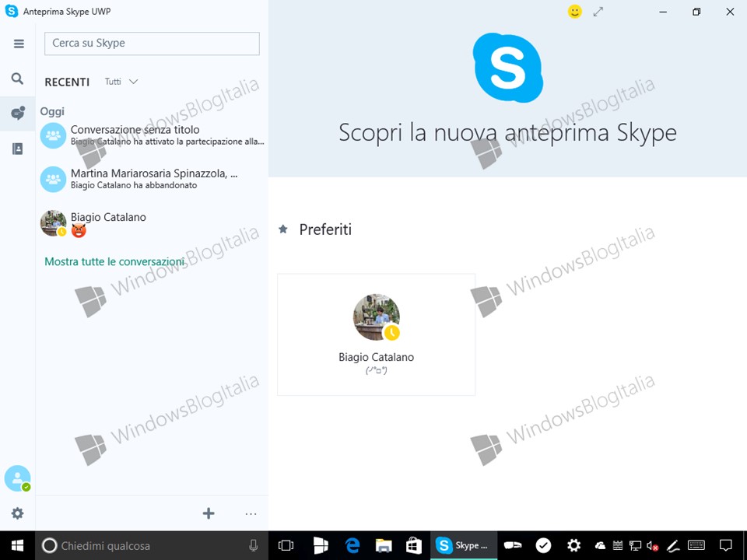Open Martina Mariarosaria Spinazzola group chat
This screenshot has height=560, width=747.
(152, 179)
